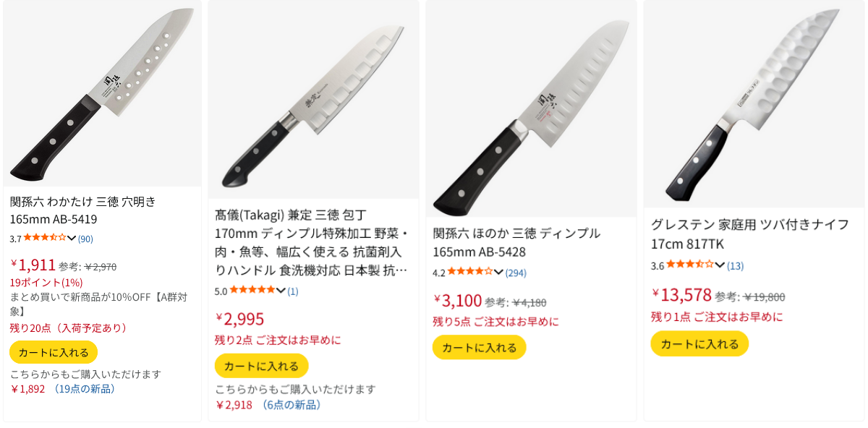Screen dimensions: 868x428
Task: Expand rating breakdown chevron for グレステン knife
Action: tap(720, 265)
